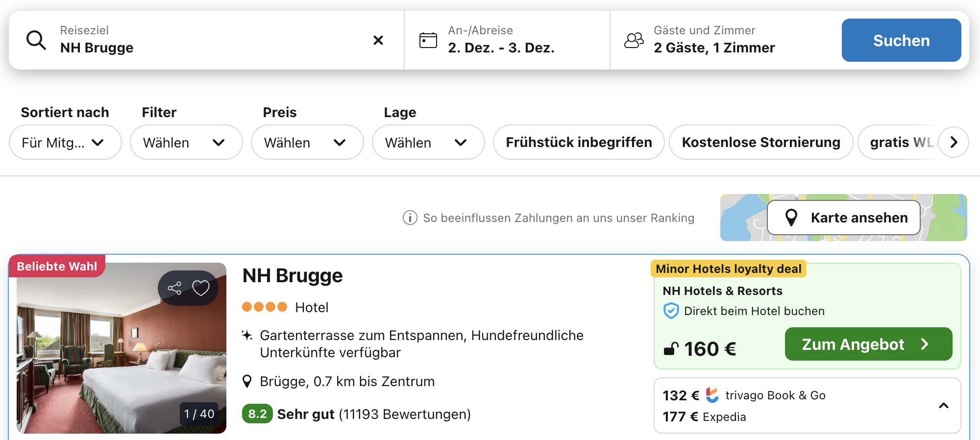Save NH Brugge to favorites heart

(201, 288)
